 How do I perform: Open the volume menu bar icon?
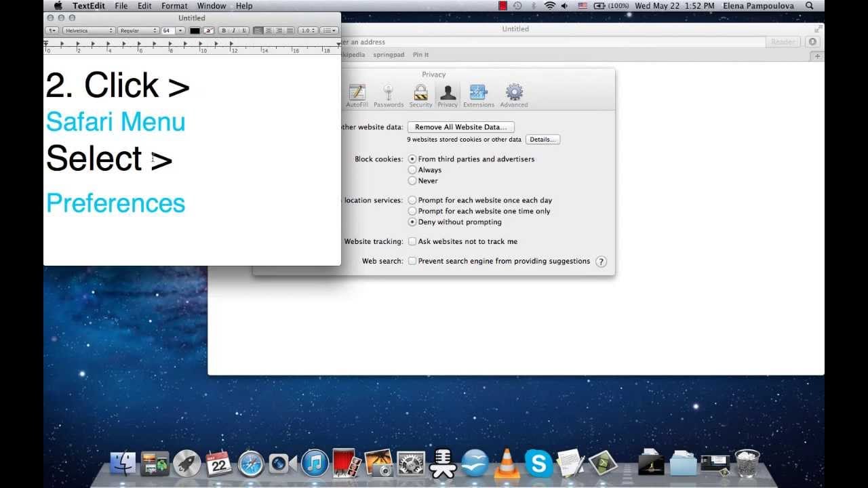(x=565, y=5)
